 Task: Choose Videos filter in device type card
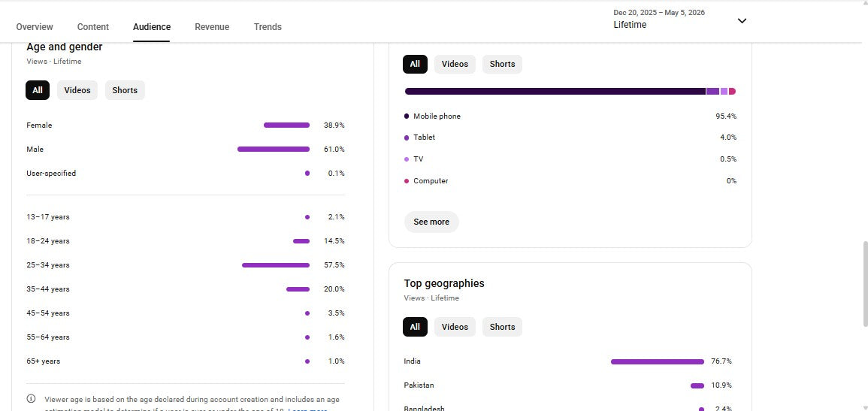click(455, 64)
